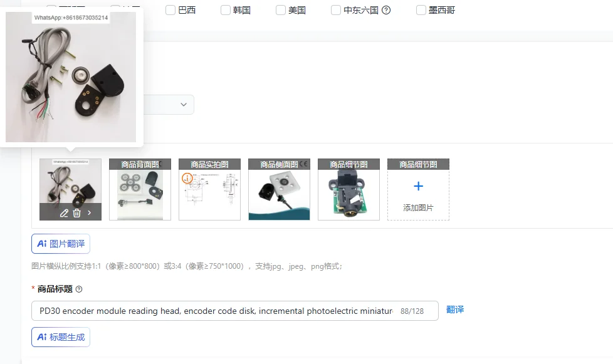Click the 添加图片 label
613x364 pixels.
pyautogui.click(x=418, y=208)
